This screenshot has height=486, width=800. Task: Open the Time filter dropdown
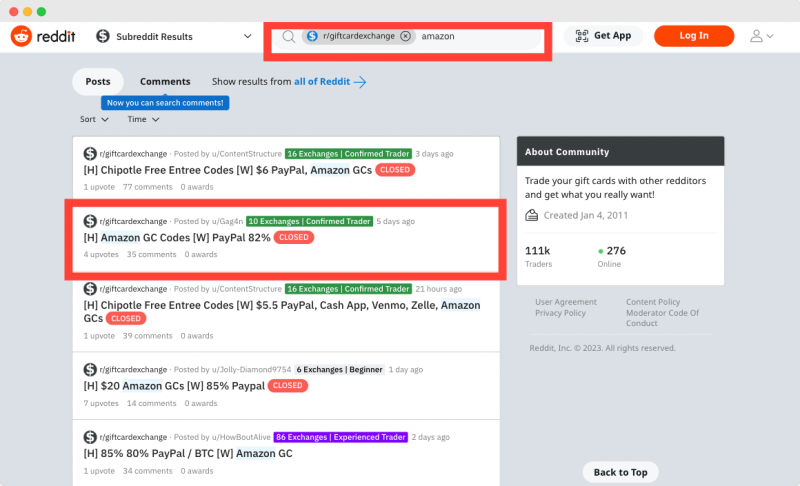(x=143, y=119)
